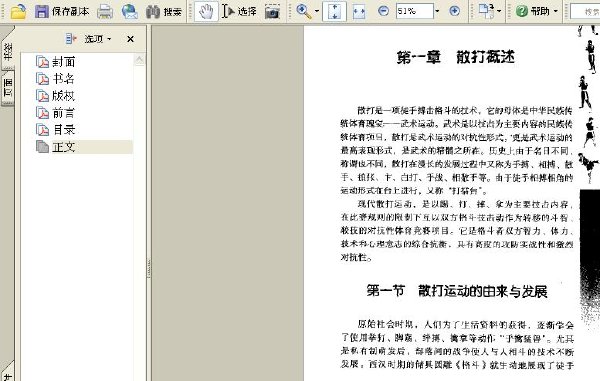
Task: Click the Open file folder icon
Action: 18,11
